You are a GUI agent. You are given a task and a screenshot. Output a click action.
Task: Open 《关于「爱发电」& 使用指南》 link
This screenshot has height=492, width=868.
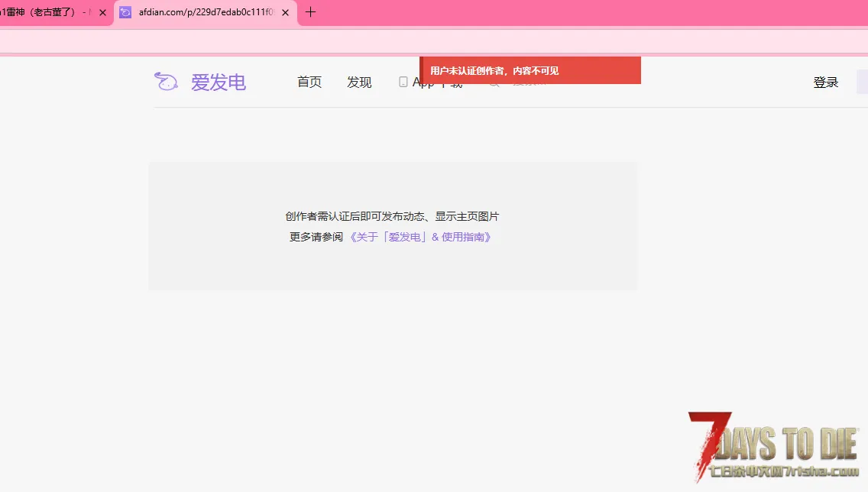click(420, 237)
